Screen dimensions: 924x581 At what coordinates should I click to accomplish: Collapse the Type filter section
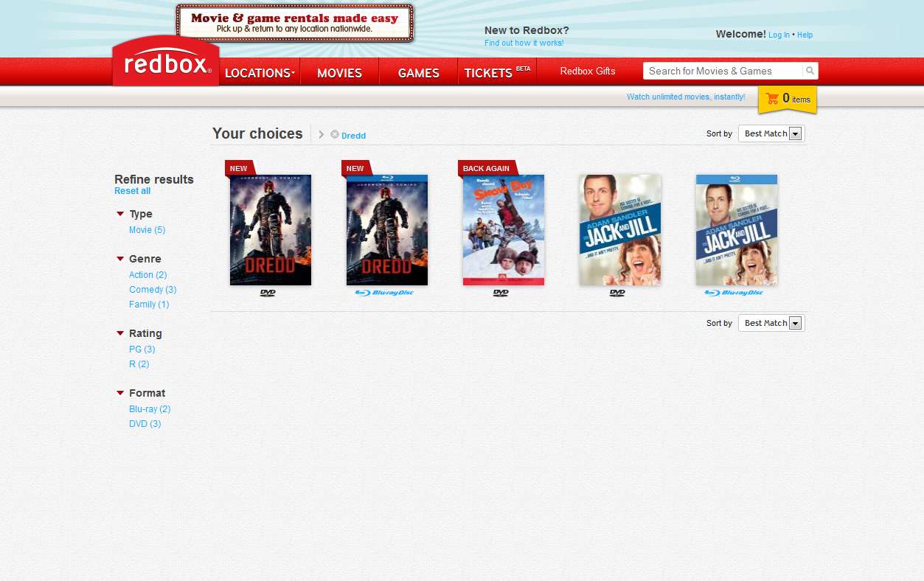coord(120,214)
